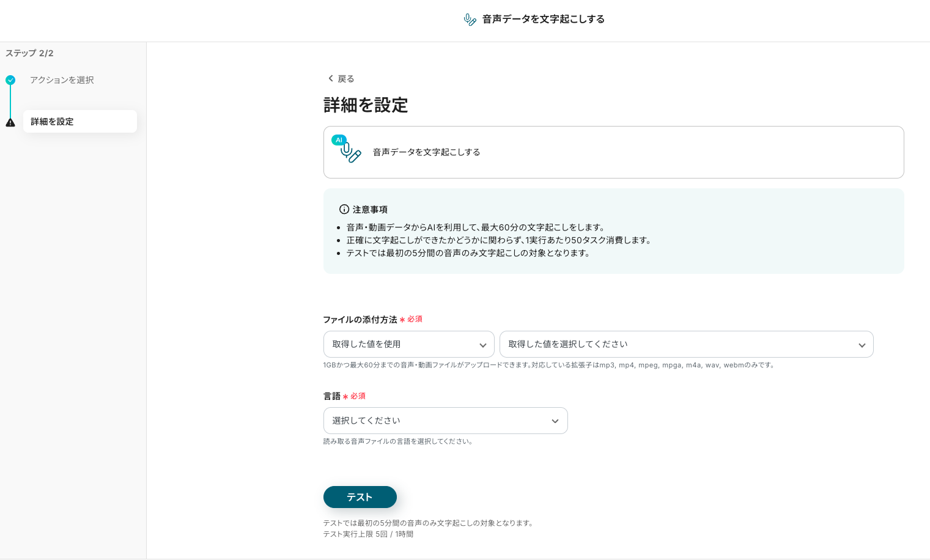Click the teal checkmark icon beside アクションを選択
The height and width of the screenshot is (560, 930).
click(10, 80)
